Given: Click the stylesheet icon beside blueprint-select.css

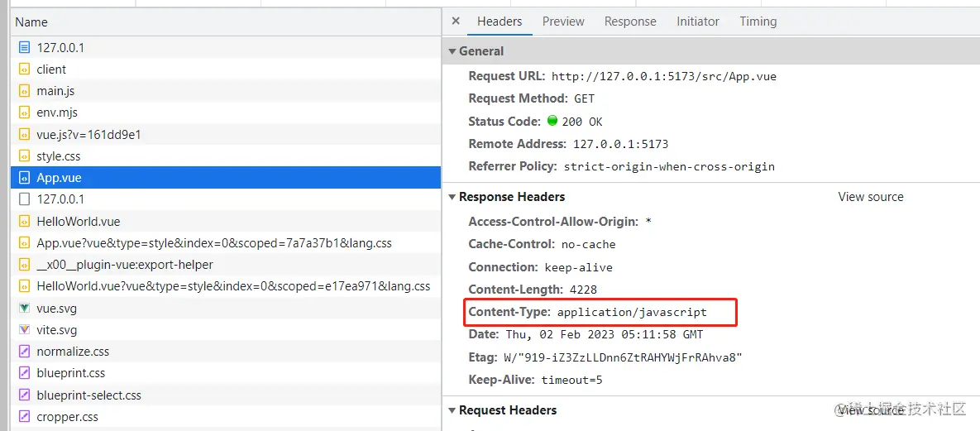Looking at the screenshot, I should tap(24, 395).
